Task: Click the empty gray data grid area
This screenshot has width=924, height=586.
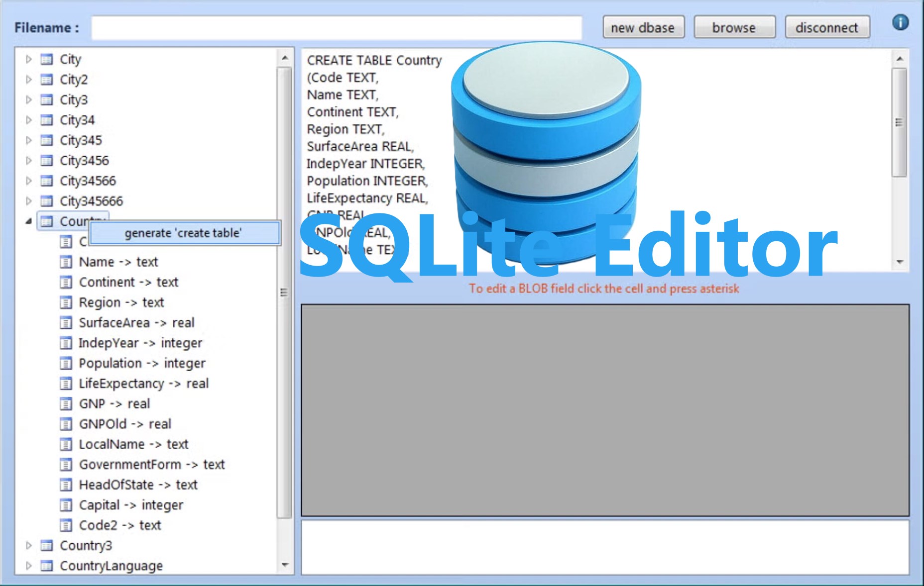Action: click(605, 410)
